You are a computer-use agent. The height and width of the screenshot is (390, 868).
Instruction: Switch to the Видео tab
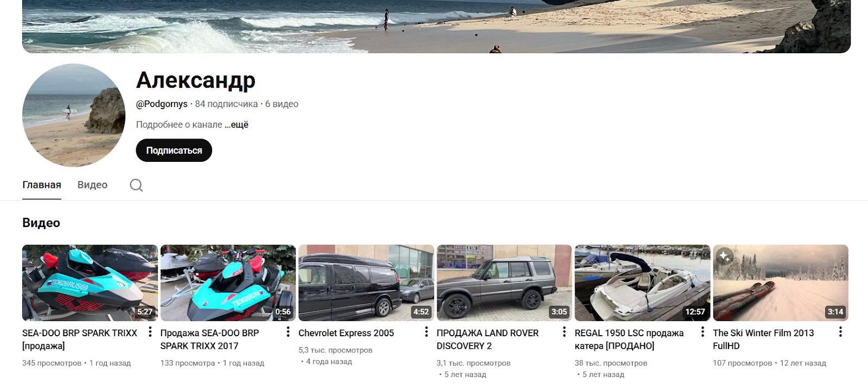[x=92, y=185]
